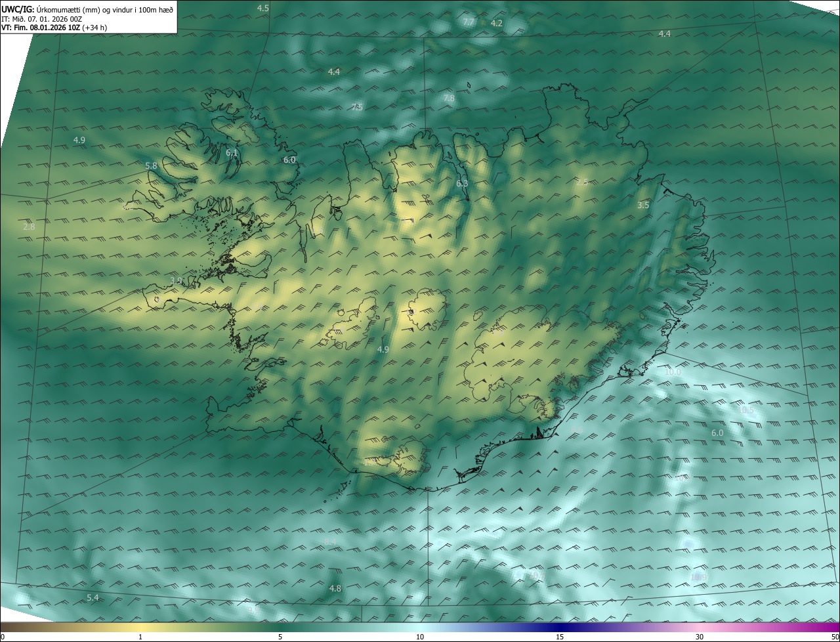Click the 'VT: Fim. 08.01.2026 10Z' valid time

(x=41, y=28)
